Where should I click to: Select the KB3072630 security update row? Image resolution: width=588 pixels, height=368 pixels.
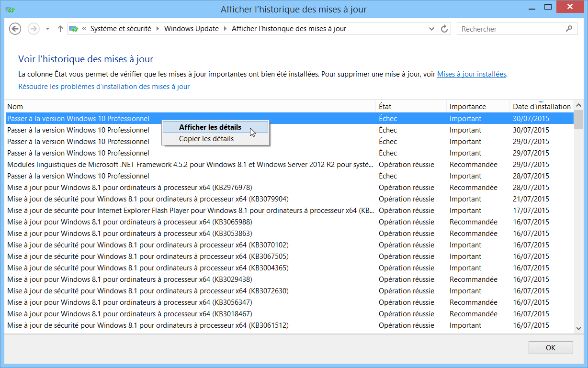click(x=290, y=291)
